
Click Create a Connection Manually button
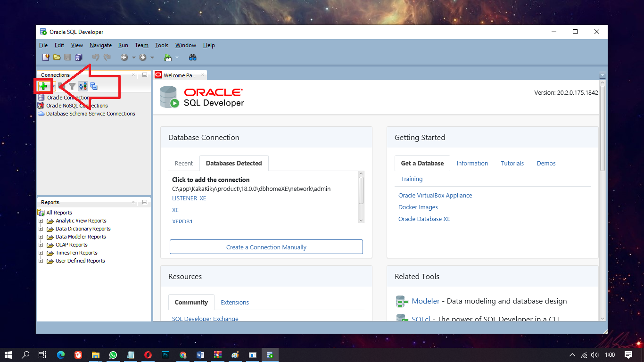point(266,247)
